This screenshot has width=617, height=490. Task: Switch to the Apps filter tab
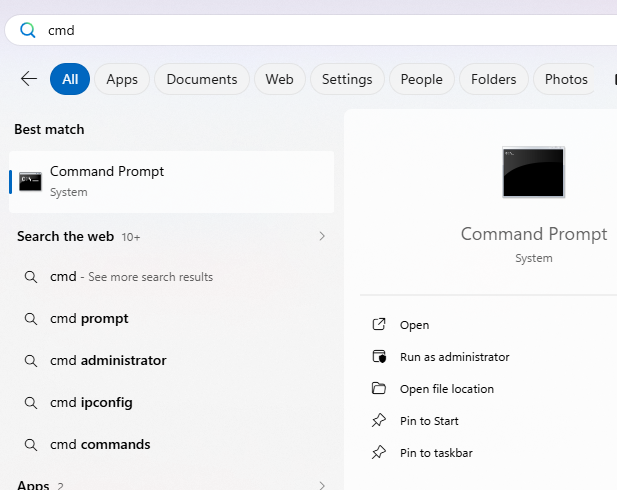(x=122, y=79)
